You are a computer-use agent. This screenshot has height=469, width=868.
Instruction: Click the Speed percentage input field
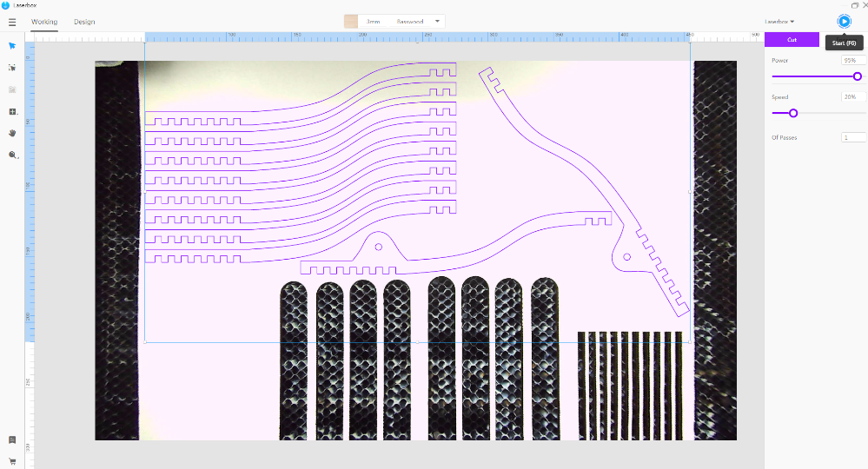[853, 96]
